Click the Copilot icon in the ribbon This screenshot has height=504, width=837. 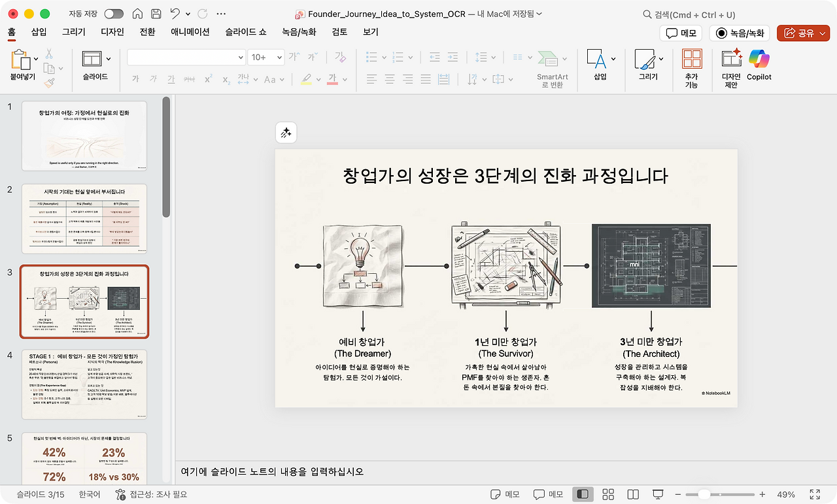coord(759,59)
